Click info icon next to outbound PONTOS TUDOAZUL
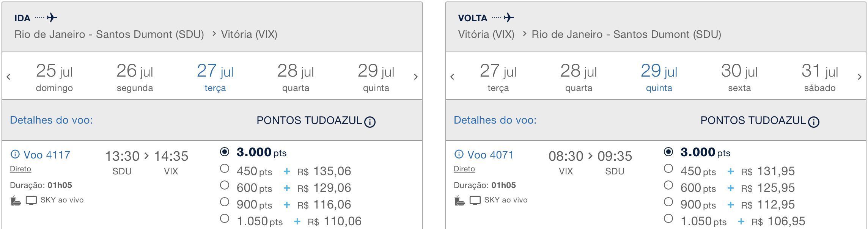Image resolution: width=868 pixels, height=229 pixels. pos(370,122)
